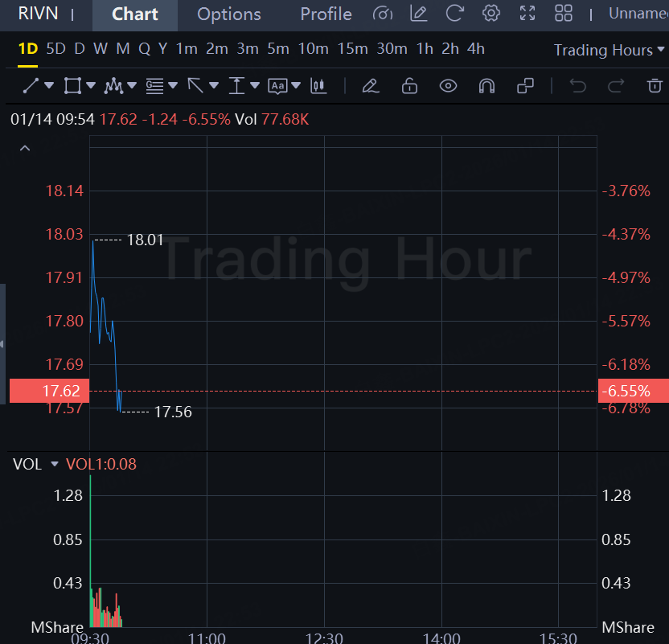Open chart settings gear icon
This screenshot has width=669, height=644.
[x=491, y=14]
